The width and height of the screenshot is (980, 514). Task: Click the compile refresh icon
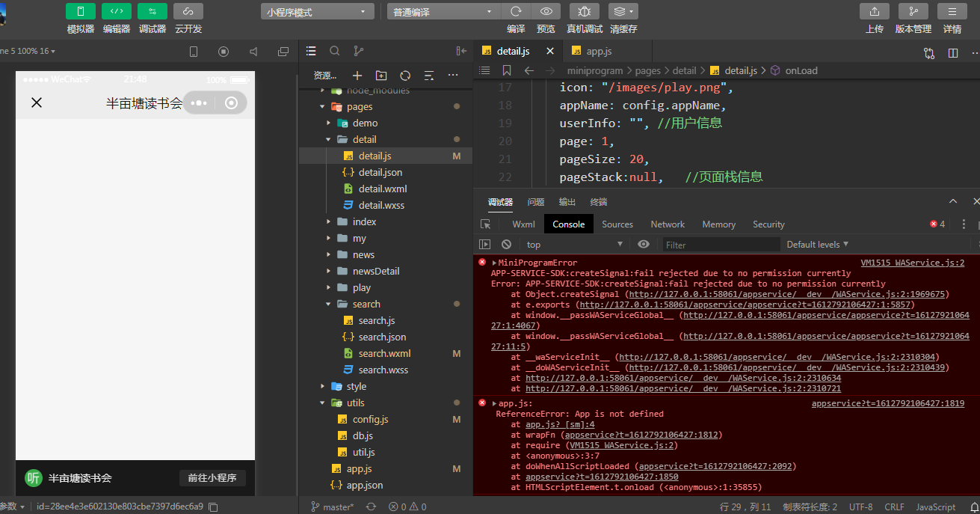[x=516, y=11]
